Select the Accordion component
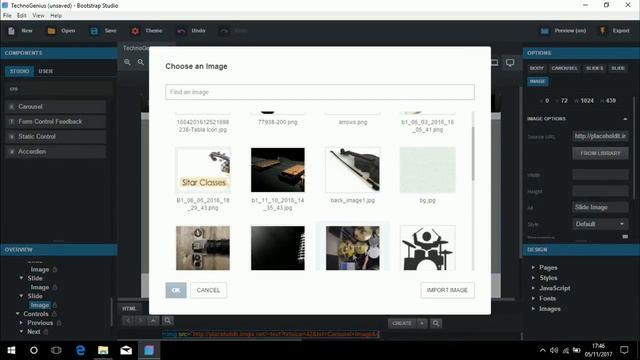The height and width of the screenshot is (360, 640). pos(56,151)
